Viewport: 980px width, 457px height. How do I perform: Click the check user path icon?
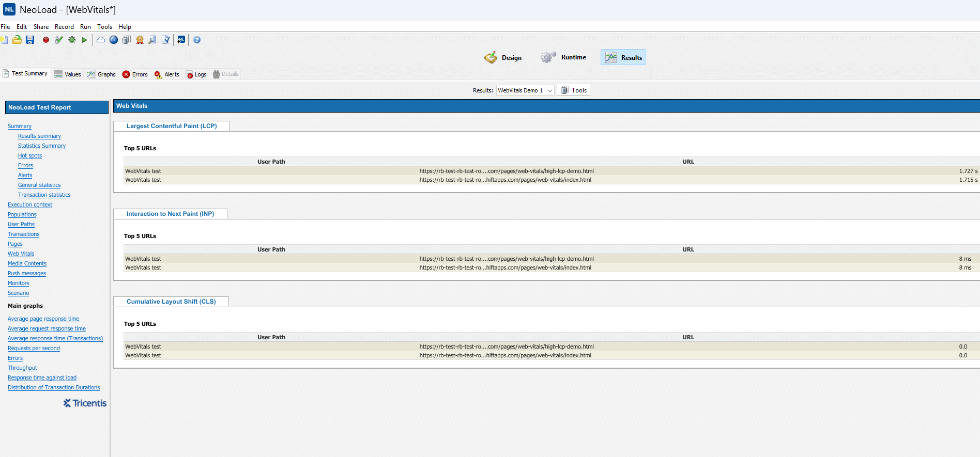click(x=59, y=40)
